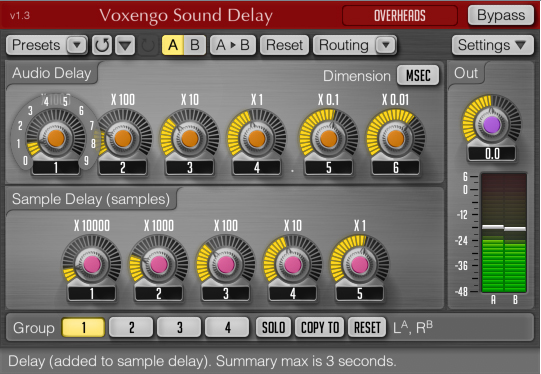Click the Sample Delay X10000 knob
This screenshot has height=374, width=541.
[x=91, y=264]
